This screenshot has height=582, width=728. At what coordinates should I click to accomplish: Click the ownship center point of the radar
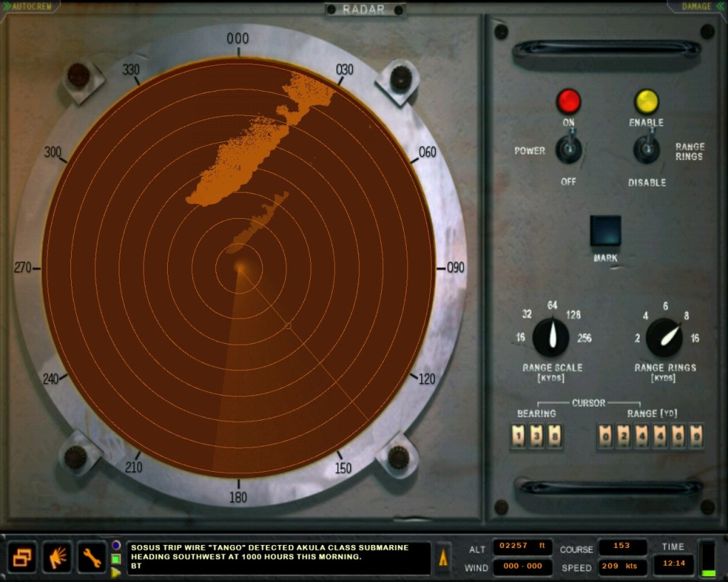click(240, 268)
